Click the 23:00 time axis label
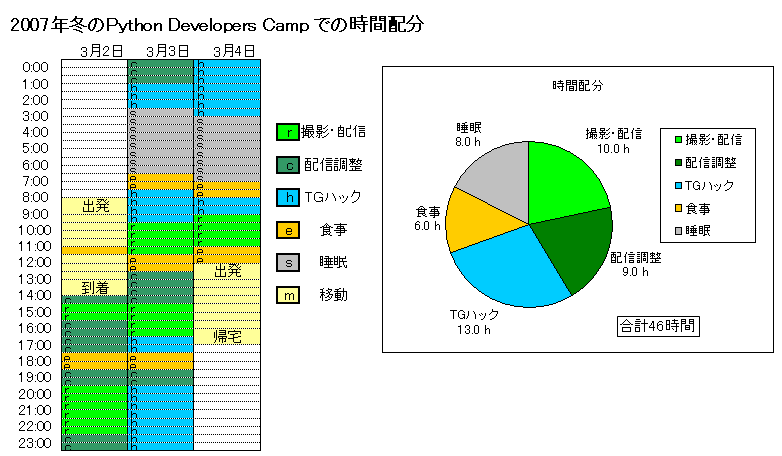The width and height of the screenshot is (782, 456). tap(35, 443)
